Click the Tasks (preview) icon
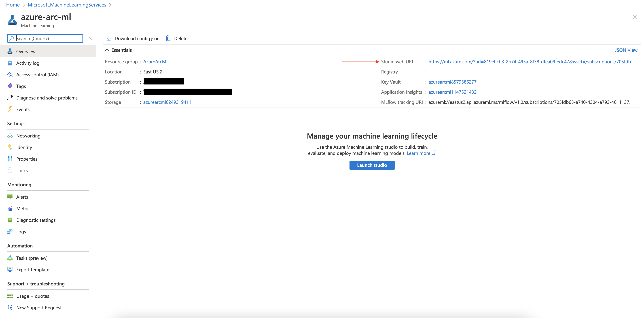 [x=10, y=258]
